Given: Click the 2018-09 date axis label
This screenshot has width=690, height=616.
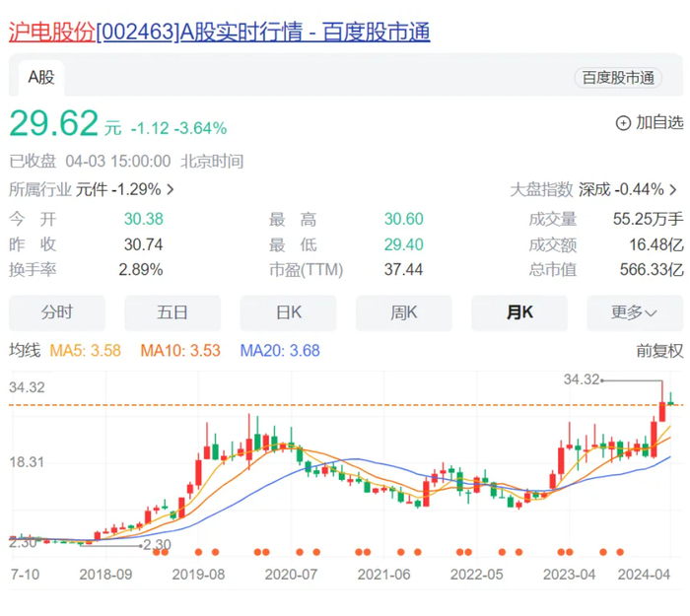Looking at the screenshot, I should (105, 575).
